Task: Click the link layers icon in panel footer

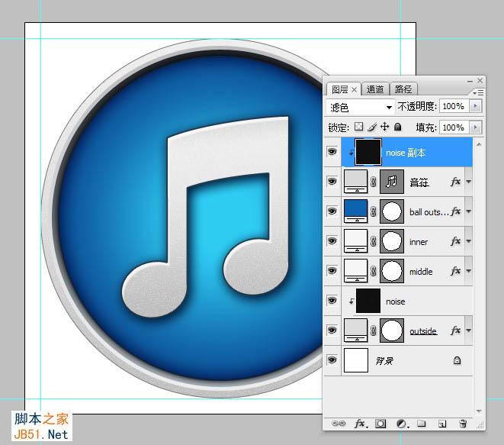Action: click(x=338, y=424)
